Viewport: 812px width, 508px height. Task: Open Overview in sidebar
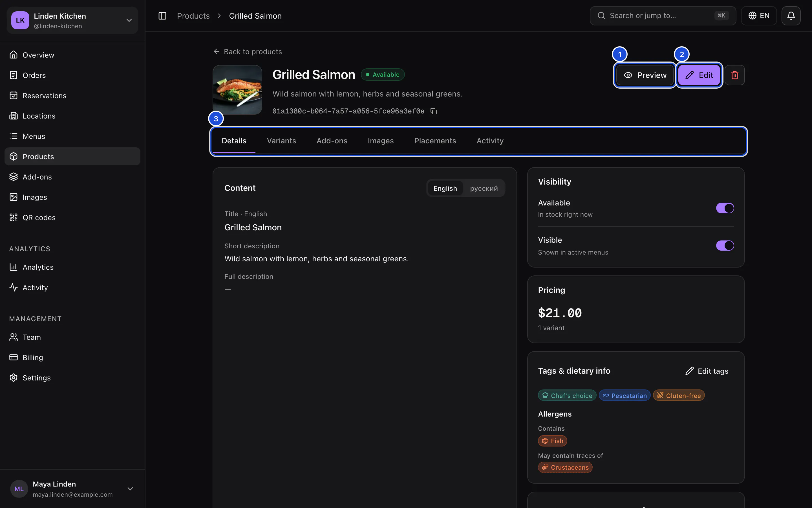(x=72, y=55)
